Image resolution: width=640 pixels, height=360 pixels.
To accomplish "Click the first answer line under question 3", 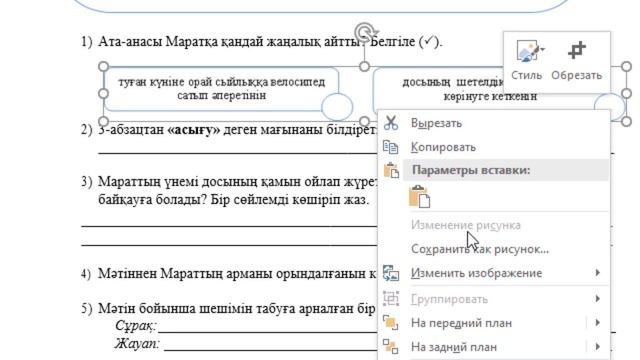I will click(229, 225).
